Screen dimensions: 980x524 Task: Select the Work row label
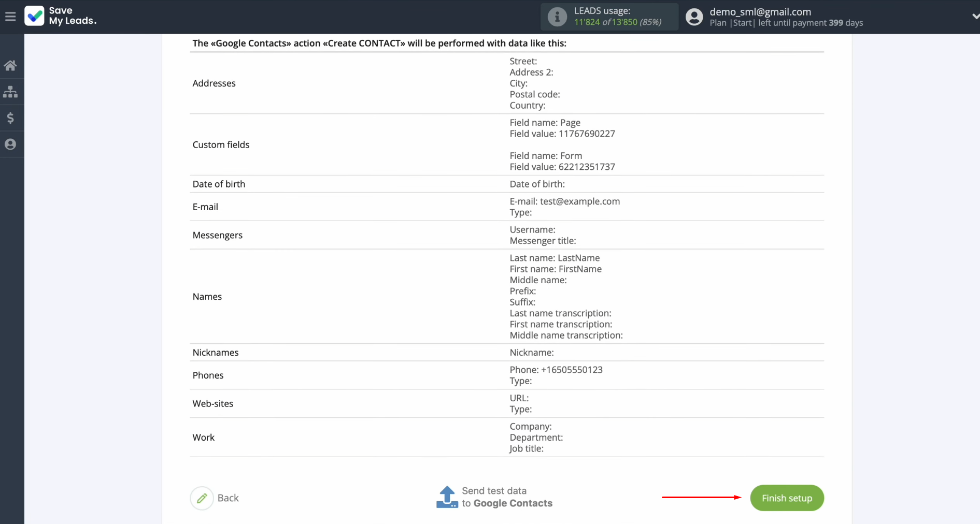coord(204,438)
